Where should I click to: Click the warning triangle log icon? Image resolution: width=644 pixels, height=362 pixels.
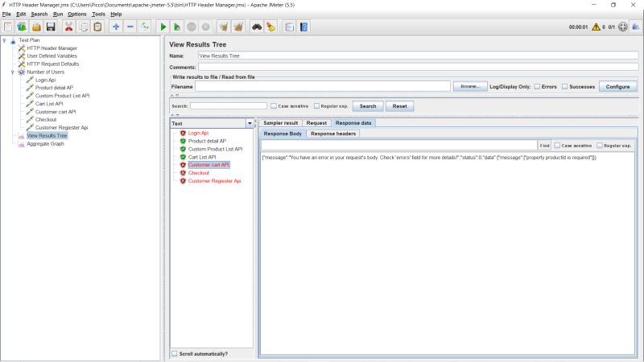pos(596,27)
